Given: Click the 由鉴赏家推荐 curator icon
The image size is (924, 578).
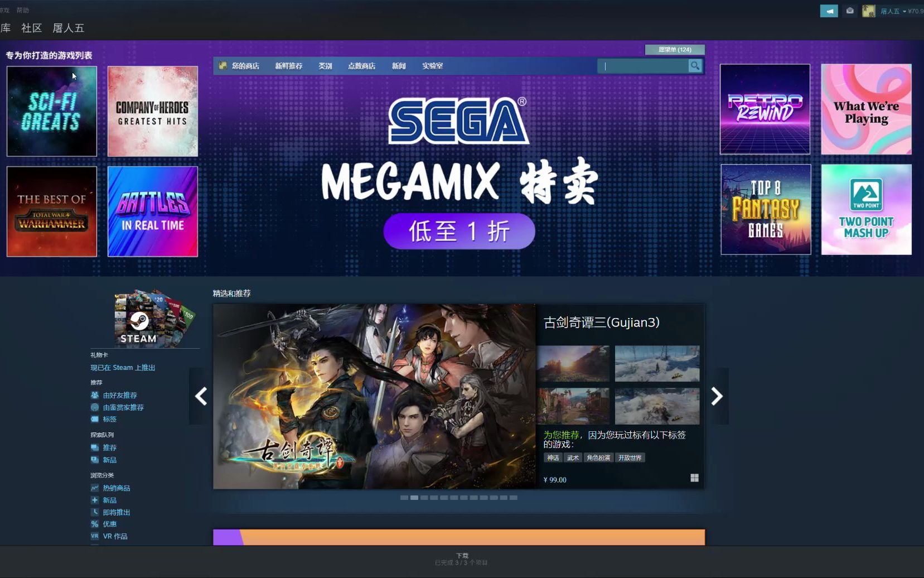Looking at the screenshot, I should coord(95,407).
